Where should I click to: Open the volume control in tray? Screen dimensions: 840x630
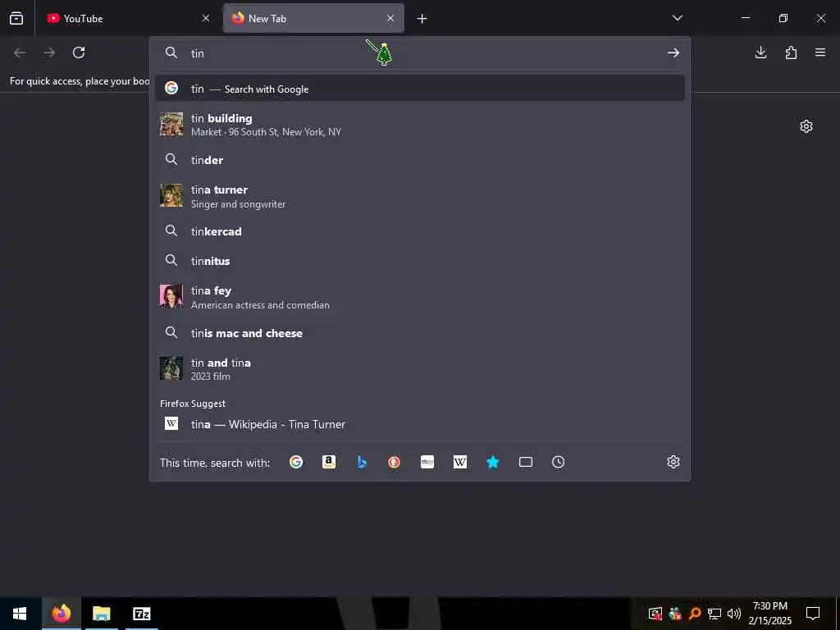(x=734, y=614)
